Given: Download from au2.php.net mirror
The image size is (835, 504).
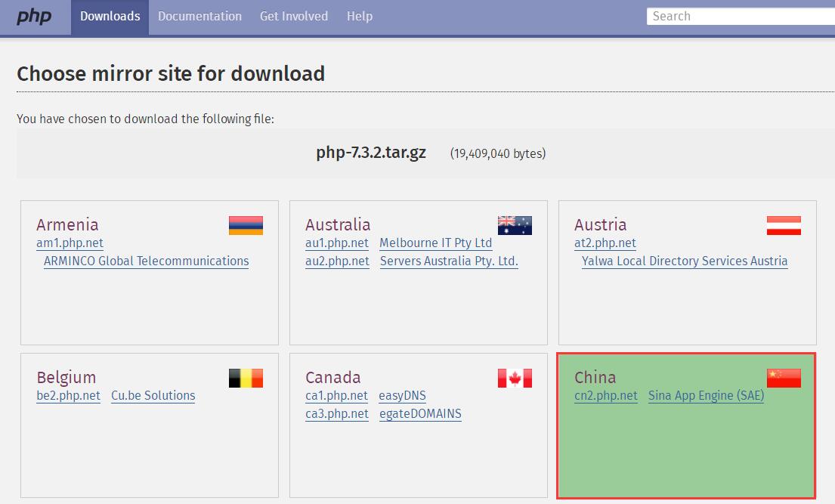Looking at the screenshot, I should [337, 261].
